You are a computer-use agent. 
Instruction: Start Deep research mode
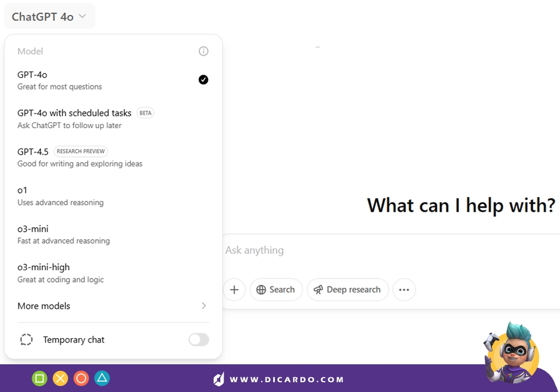point(348,290)
